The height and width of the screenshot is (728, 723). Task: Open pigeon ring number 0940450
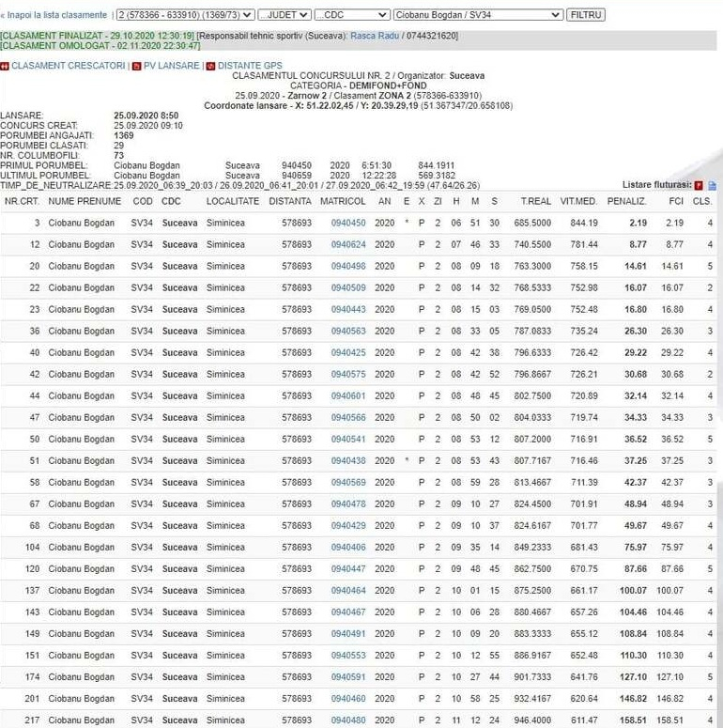(348, 223)
